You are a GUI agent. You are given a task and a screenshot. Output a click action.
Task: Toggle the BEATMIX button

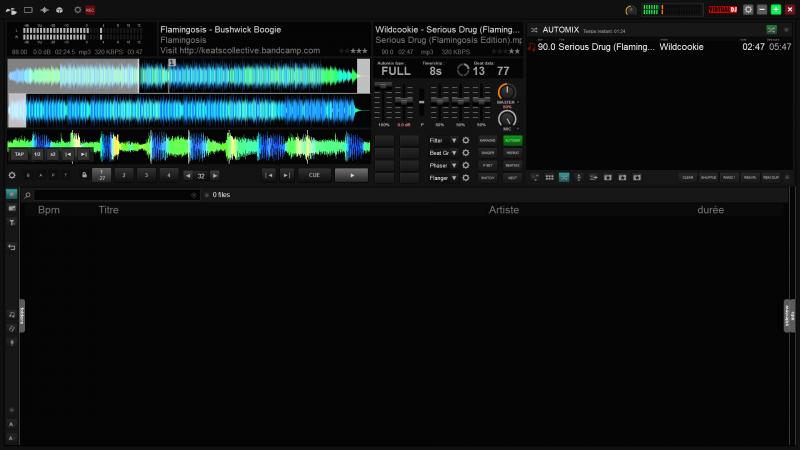click(512, 165)
